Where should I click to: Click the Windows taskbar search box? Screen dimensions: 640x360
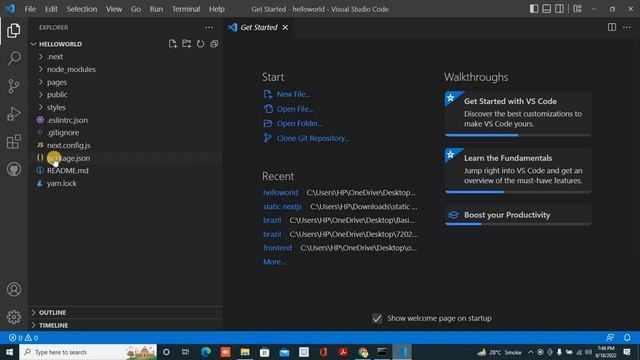pyautogui.click(x=88, y=352)
